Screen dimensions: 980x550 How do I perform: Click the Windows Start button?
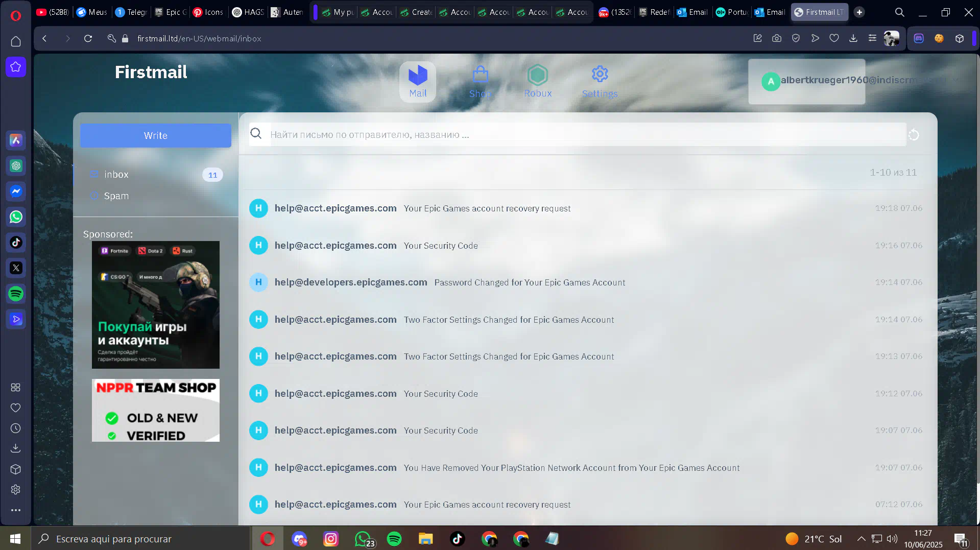click(15, 539)
